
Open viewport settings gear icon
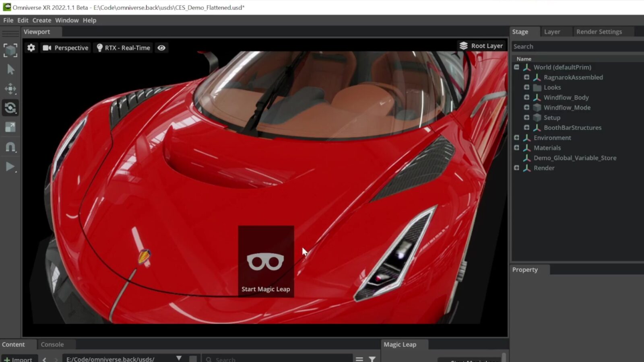tap(31, 48)
